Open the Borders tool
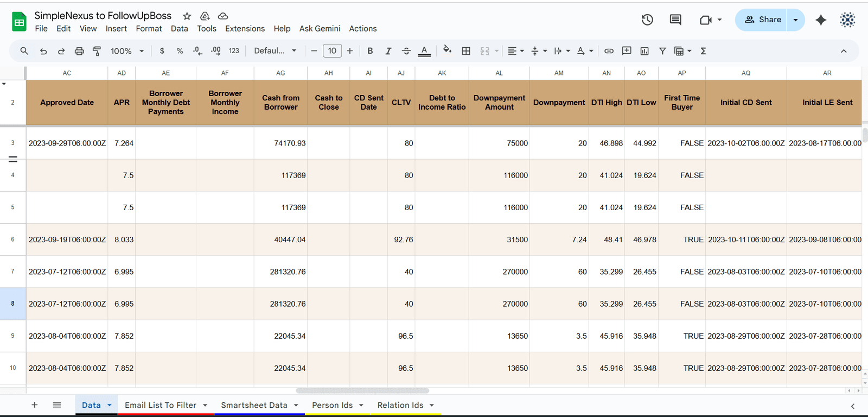 point(466,51)
